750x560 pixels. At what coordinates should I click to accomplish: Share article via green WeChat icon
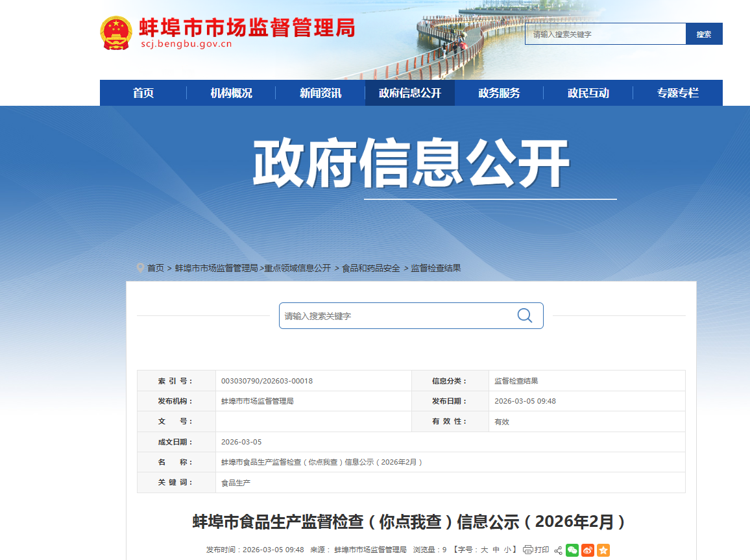(572, 550)
